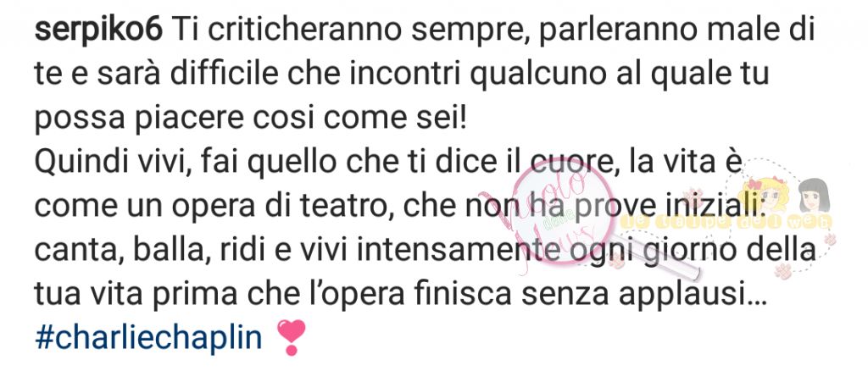Click the red bow on blonde girl
868x371 pixels.
click(755, 184)
